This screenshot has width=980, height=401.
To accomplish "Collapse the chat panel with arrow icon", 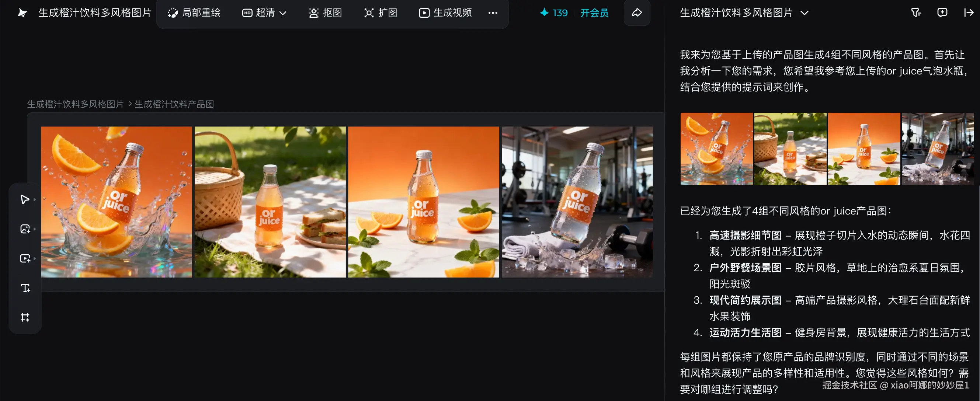I will (968, 13).
